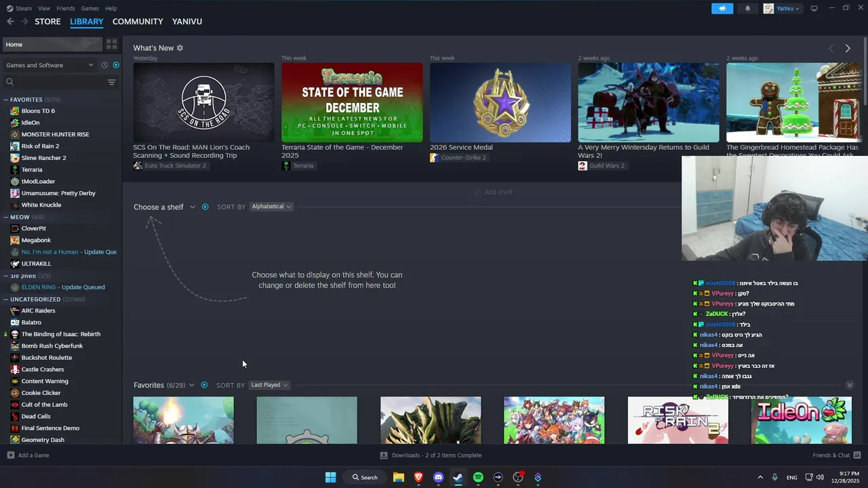
Task: Select Cult of the Lamb in the sidebar
Action: click(44, 405)
